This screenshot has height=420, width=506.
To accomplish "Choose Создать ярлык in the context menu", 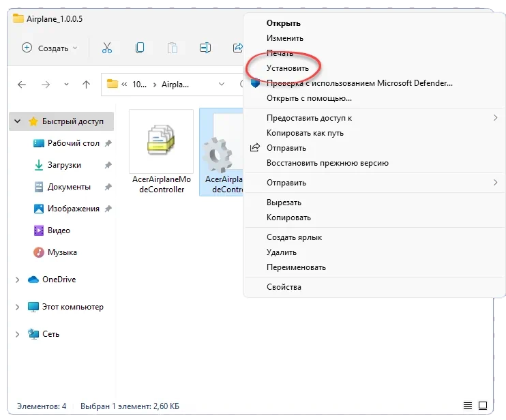I will 295,237.
